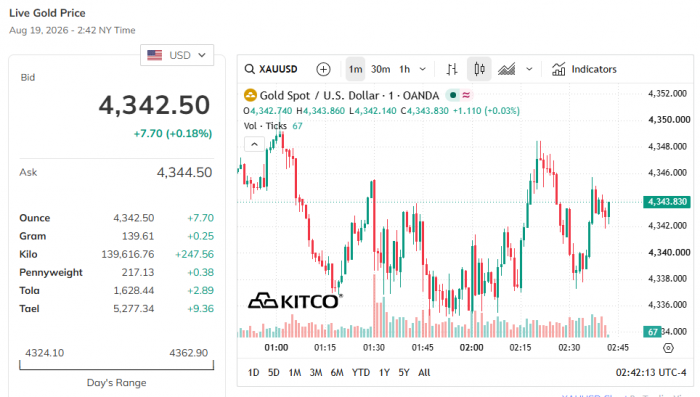700x397 pixels.
Task: Click the 02:00 time axis label
Action: tap(471, 348)
